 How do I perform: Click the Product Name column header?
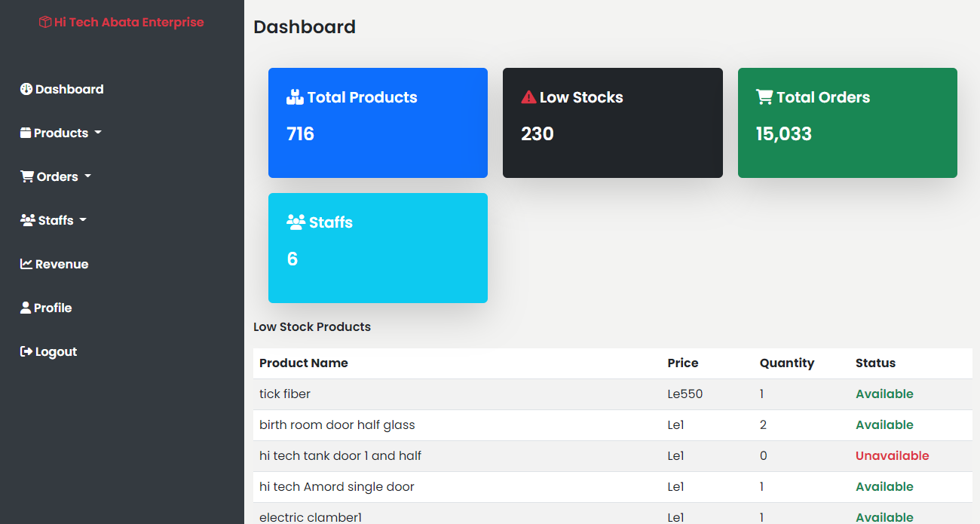pyautogui.click(x=304, y=363)
